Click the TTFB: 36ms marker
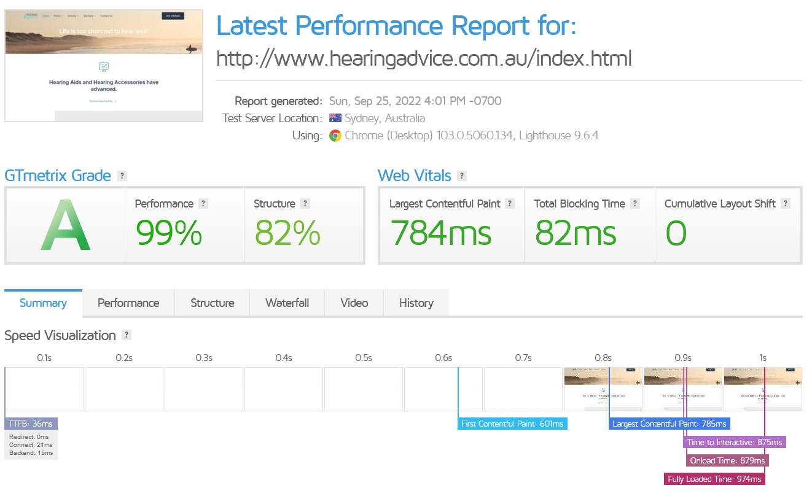Viewport: 812px width, 504px height. [x=31, y=424]
